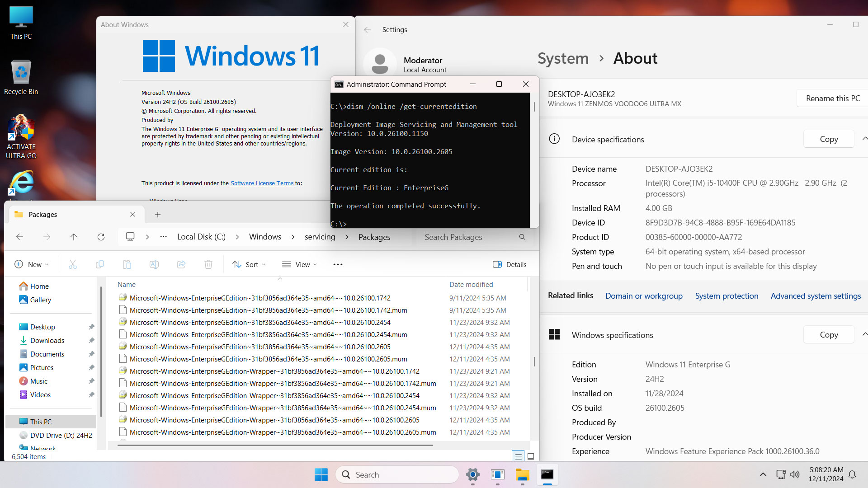The image size is (868, 488).
Task: Open System protection link
Action: click(x=726, y=296)
